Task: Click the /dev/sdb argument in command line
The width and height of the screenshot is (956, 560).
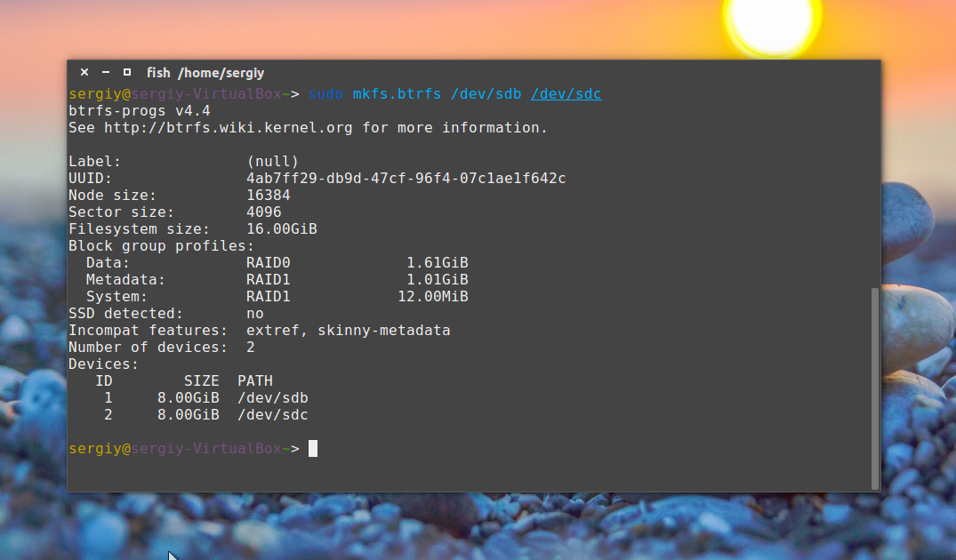Action: coord(486,94)
